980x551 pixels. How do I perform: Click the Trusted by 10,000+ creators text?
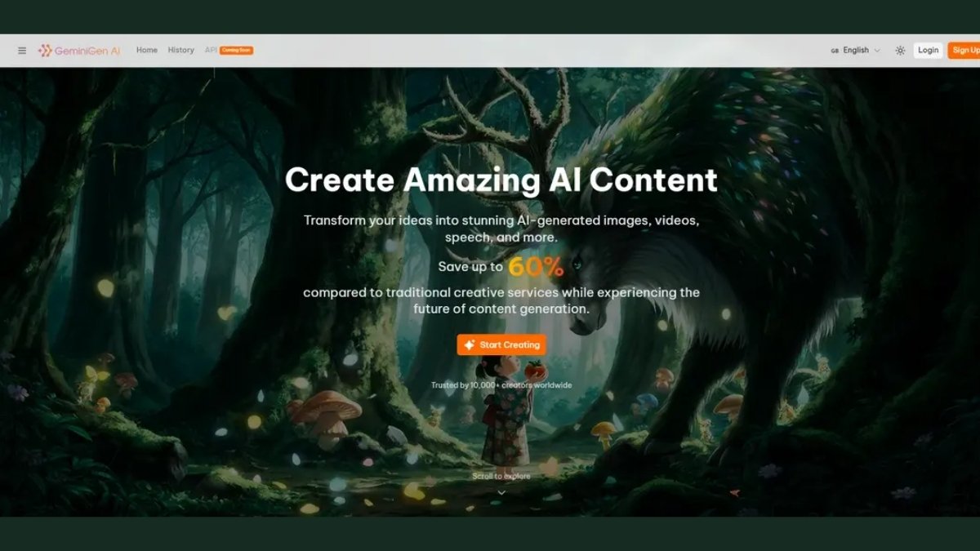501,385
